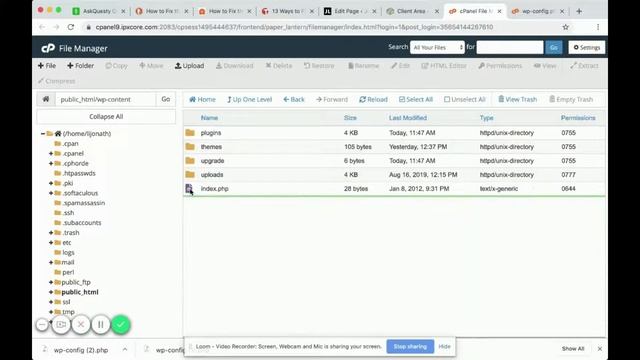Screen dimensions: 640x360
Task: Sort files by Size column
Action: [x=350, y=118]
